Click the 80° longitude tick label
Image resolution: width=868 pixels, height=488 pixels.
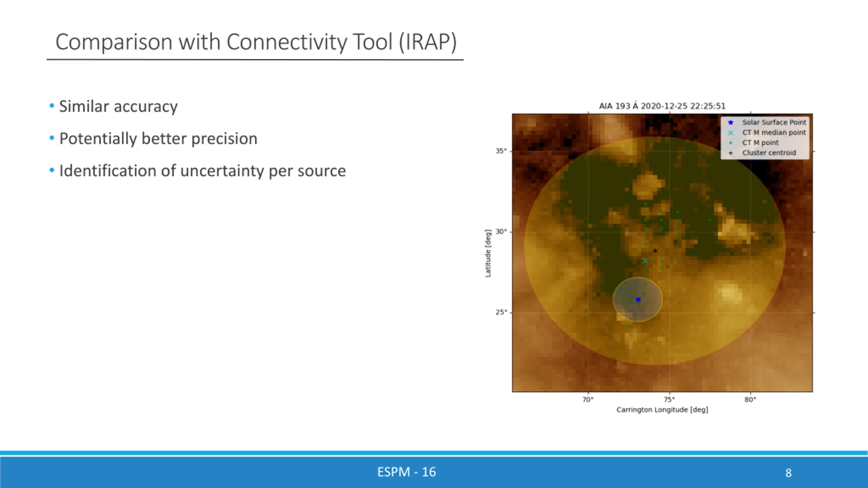point(750,400)
